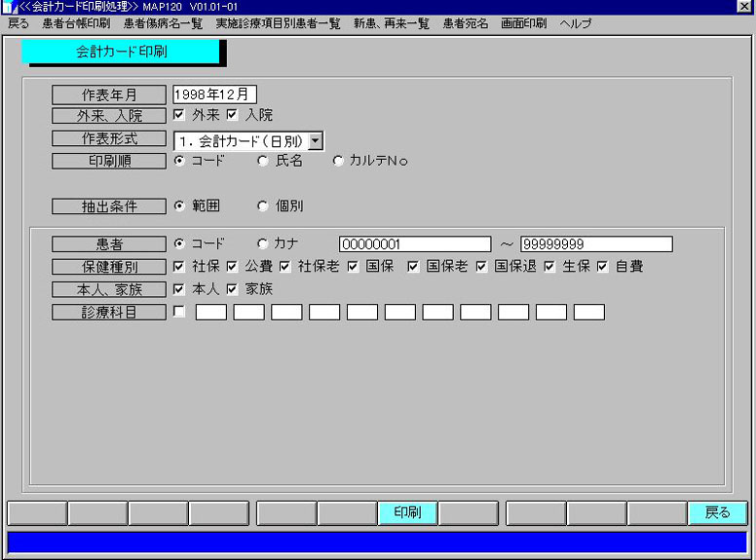Select カルテNo print order option

(339, 162)
